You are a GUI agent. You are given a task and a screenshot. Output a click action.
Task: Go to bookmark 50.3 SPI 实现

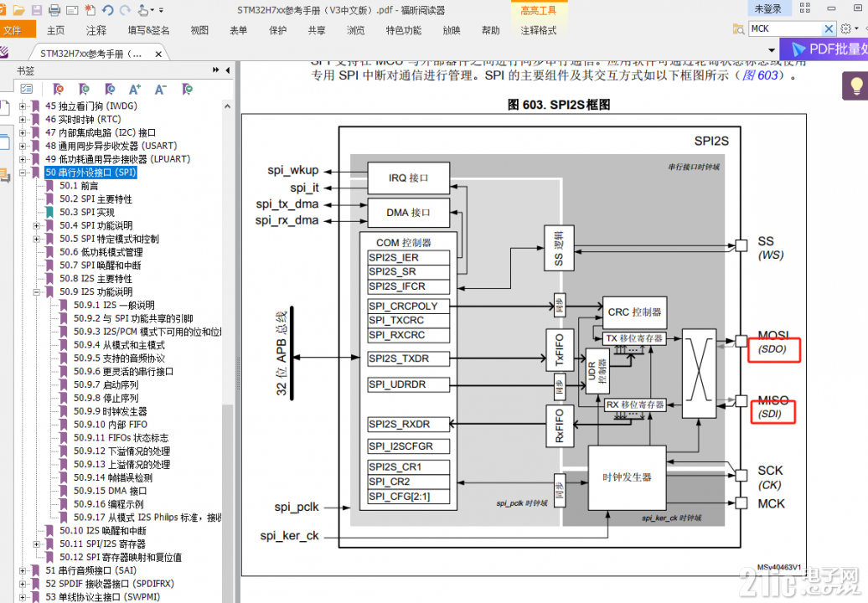[x=87, y=212]
